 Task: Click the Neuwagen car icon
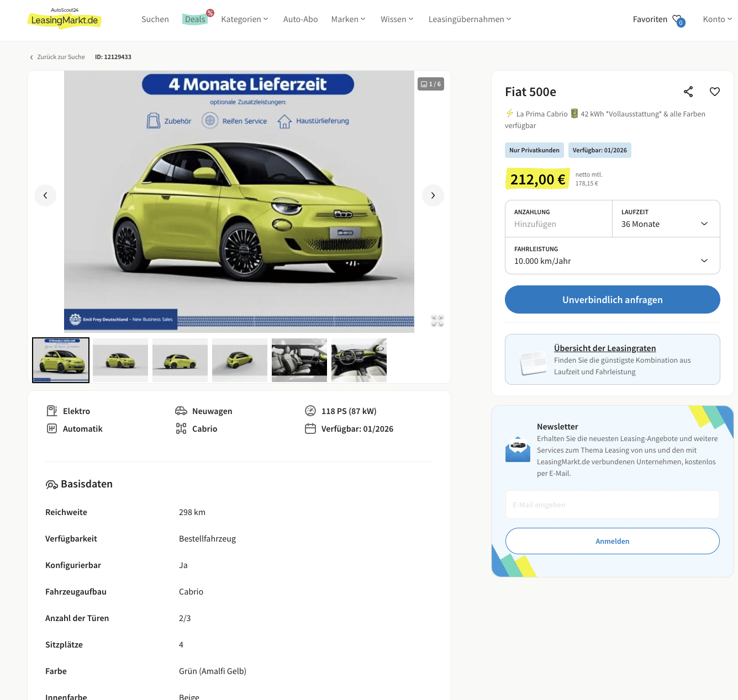coord(181,411)
